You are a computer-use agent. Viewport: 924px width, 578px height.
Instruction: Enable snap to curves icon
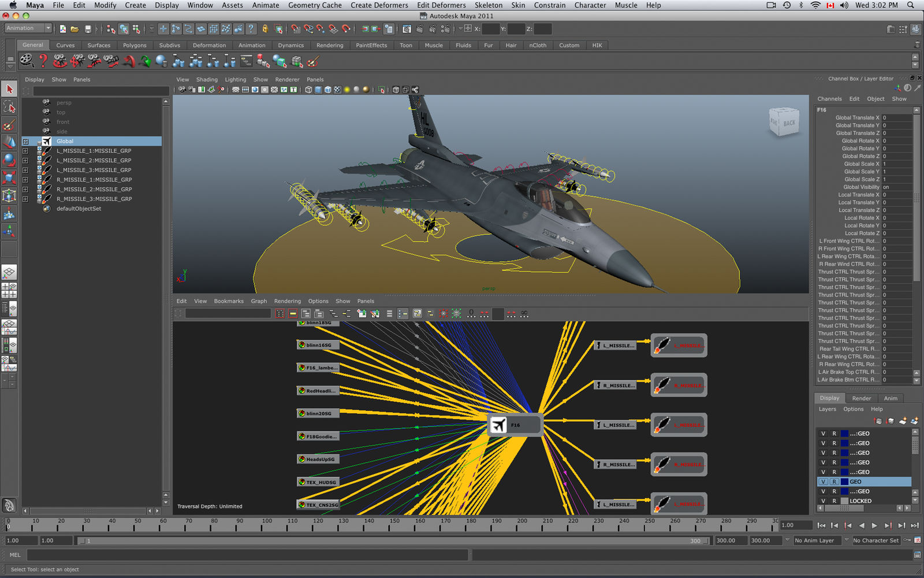pos(308,29)
